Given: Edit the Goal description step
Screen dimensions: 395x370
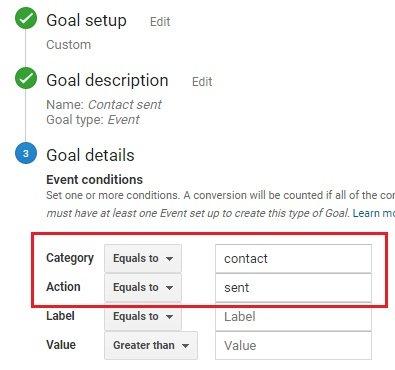Looking at the screenshot, I should point(202,82).
